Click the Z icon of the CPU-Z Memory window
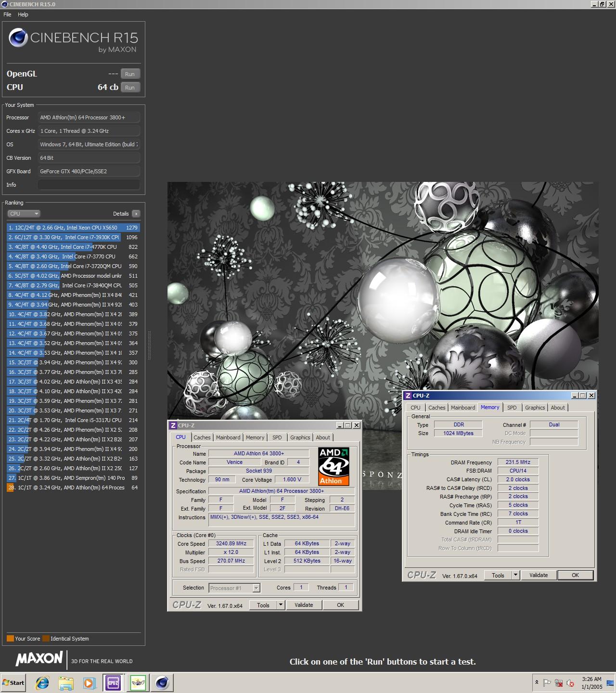Viewport: 616px width, 693px height. pyautogui.click(x=408, y=396)
